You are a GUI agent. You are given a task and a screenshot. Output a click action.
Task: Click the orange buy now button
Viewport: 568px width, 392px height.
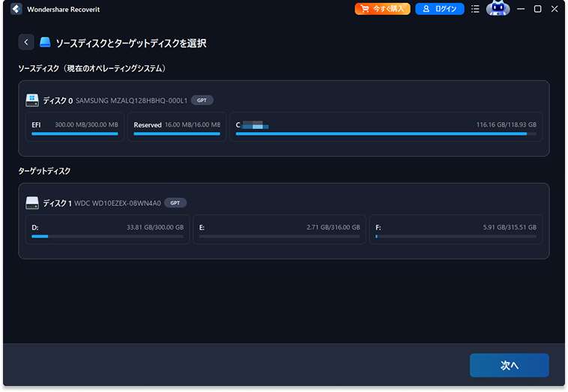(x=382, y=9)
